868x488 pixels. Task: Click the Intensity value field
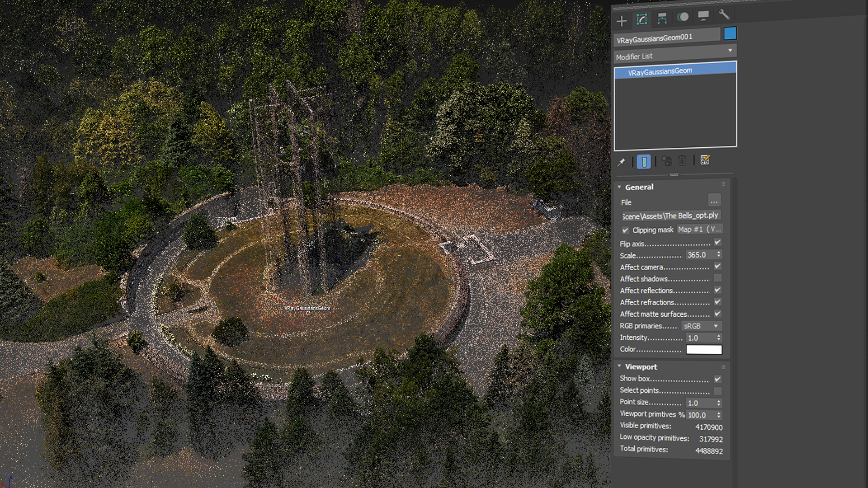(700, 338)
